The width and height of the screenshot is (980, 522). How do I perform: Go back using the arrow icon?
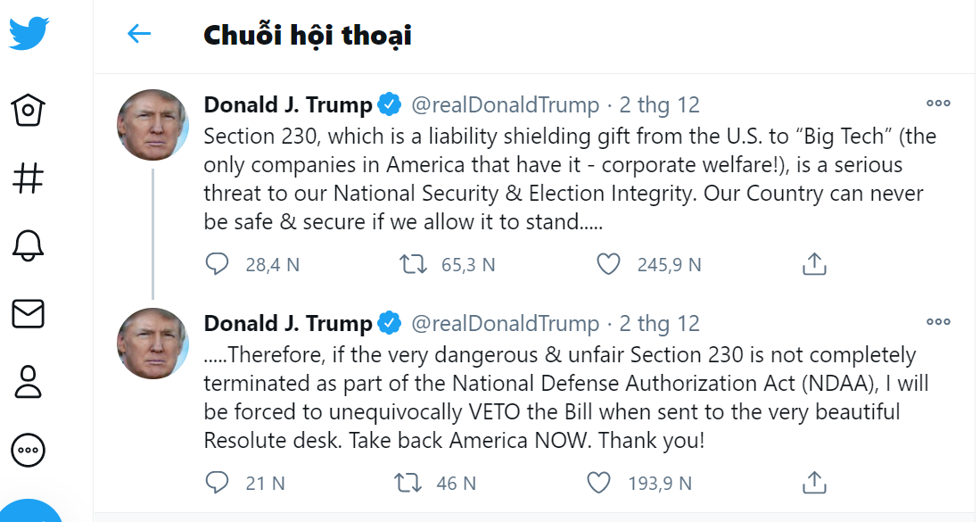pos(139,34)
